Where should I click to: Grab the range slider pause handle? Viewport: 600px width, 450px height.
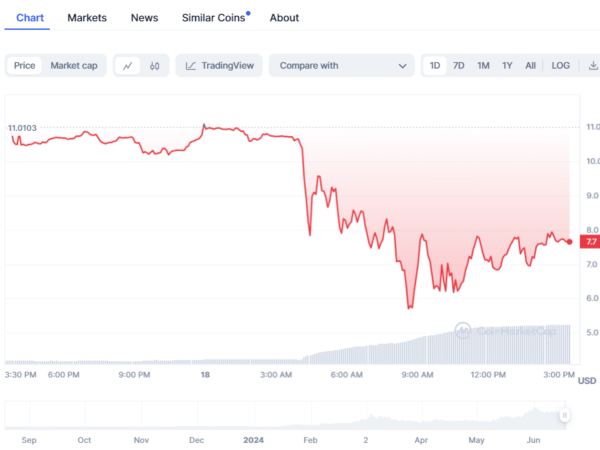click(565, 415)
